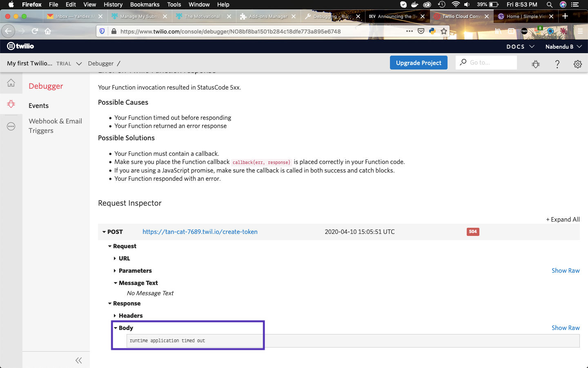Click the red 504 status badge
Viewport: 588px width, 368px height.
(473, 232)
